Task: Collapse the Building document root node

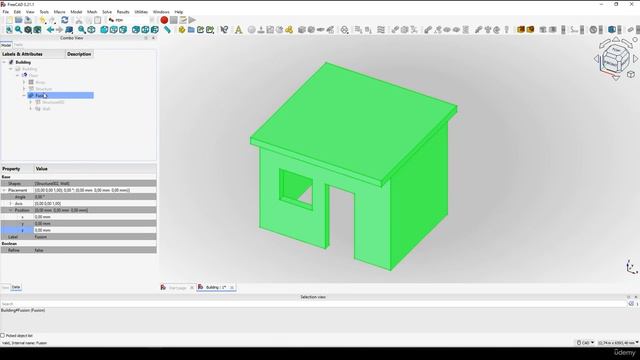Action: pyautogui.click(x=4, y=62)
